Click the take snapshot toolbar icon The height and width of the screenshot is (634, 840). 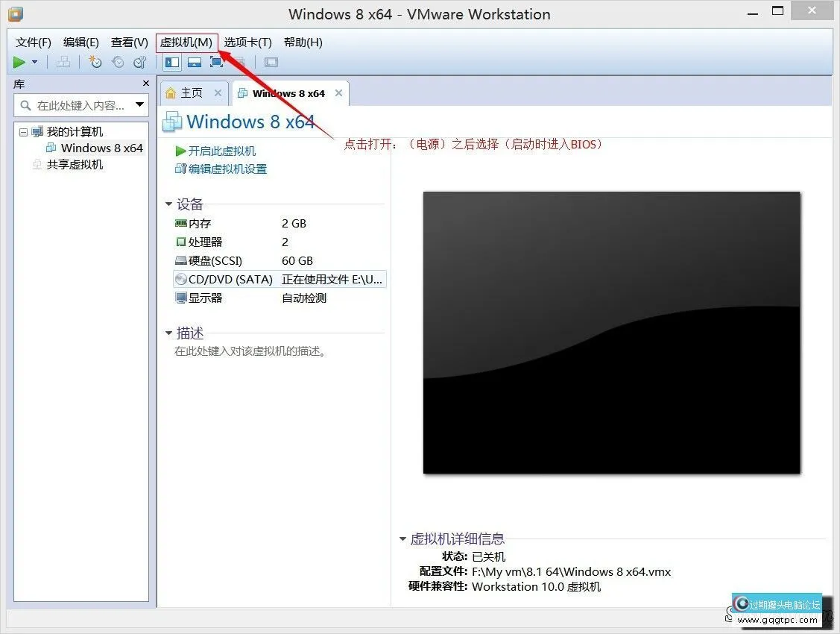pyautogui.click(x=95, y=63)
